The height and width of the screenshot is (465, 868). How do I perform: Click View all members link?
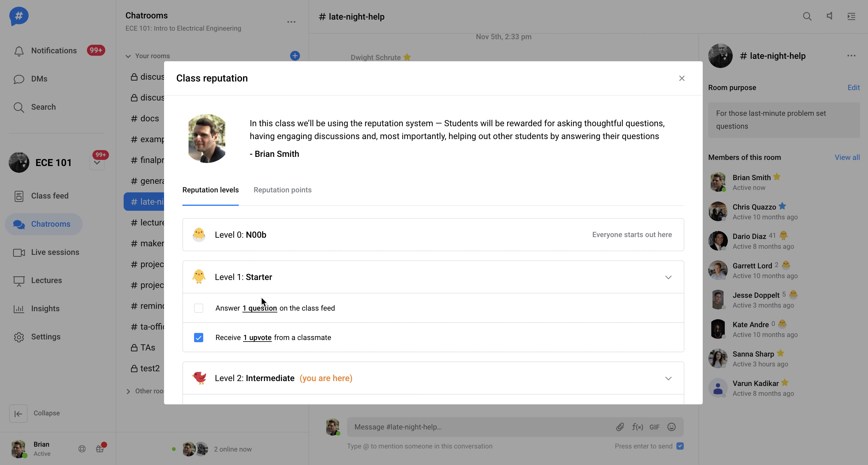(847, 157)
